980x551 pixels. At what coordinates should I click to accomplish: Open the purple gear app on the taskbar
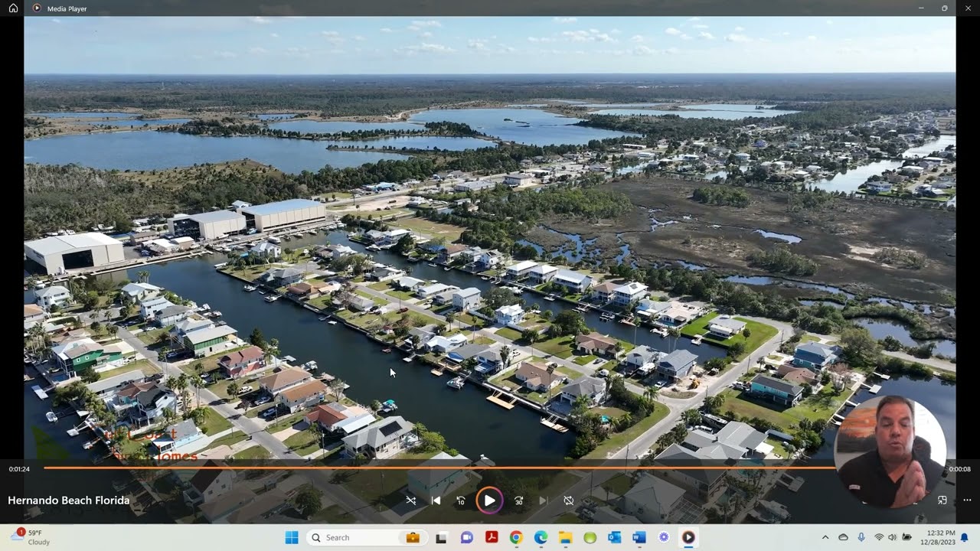pos(664,538)
